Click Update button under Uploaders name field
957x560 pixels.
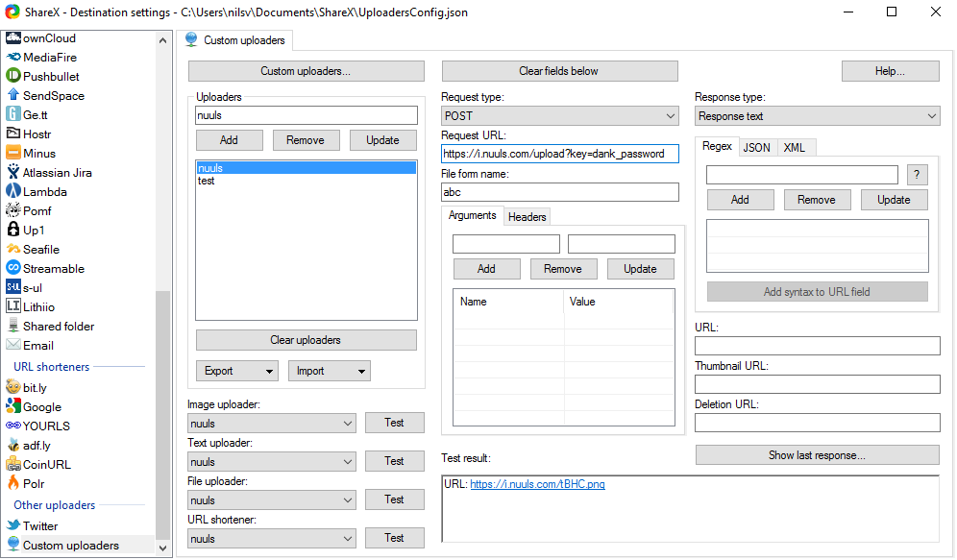(x=382, y=140)
